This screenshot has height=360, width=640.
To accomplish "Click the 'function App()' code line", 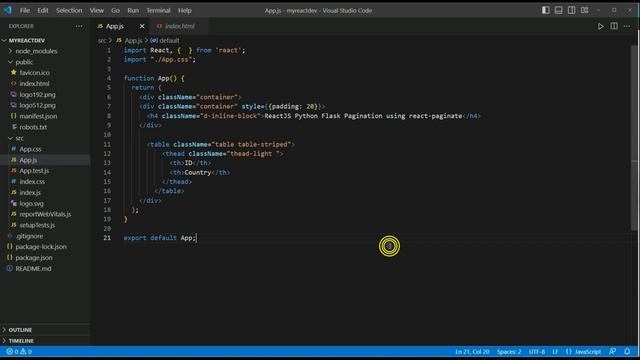I will [154, 78].
